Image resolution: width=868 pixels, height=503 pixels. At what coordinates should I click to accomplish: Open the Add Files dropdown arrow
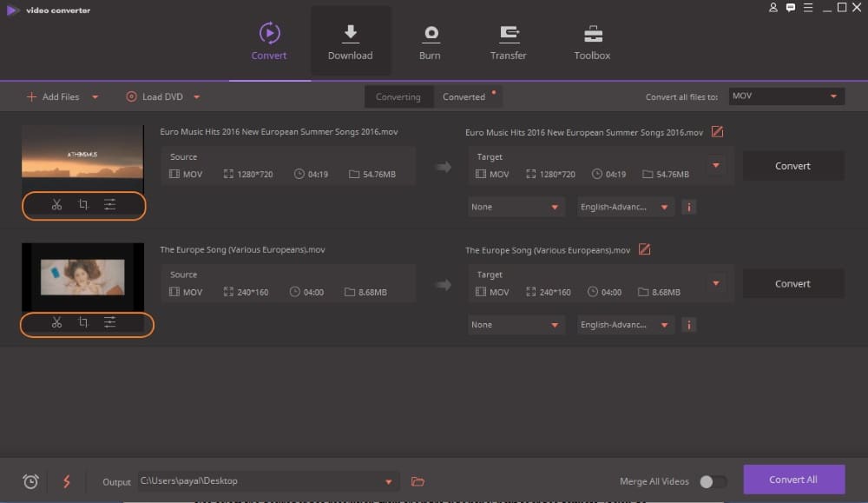pyautogui.click(x=95, y=97)
